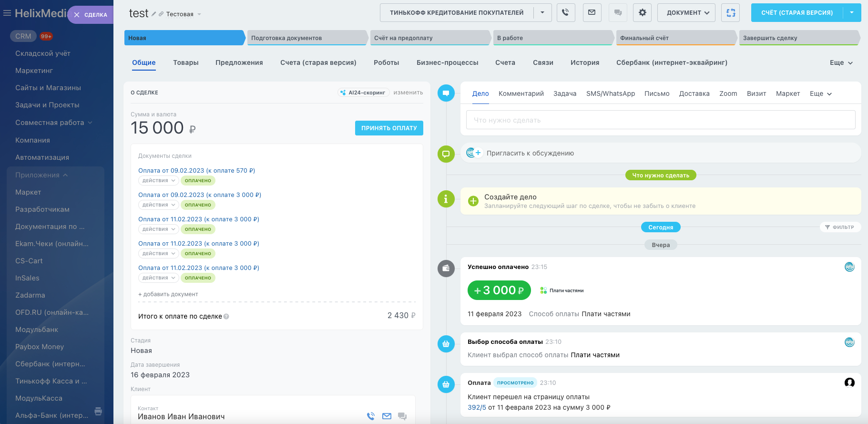868x424 pixels.
Task: Click the green chat bubble timeline icon
Action: (446, 154)
